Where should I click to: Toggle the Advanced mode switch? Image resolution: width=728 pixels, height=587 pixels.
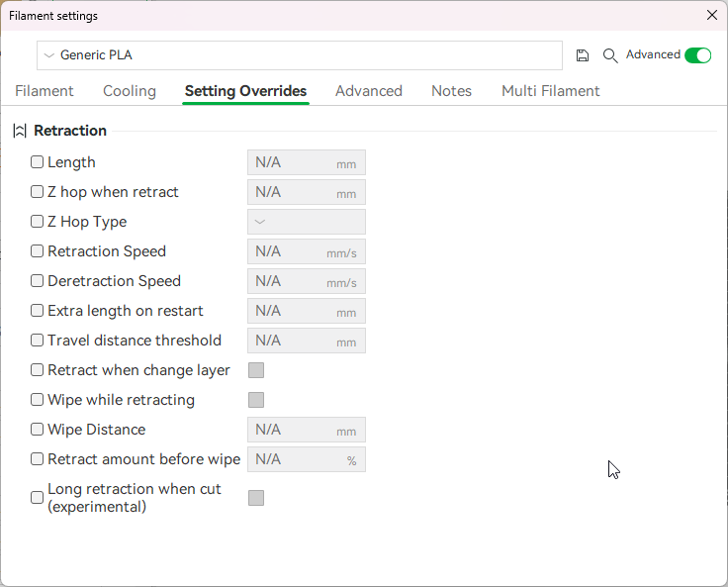[x=697, y=55]
